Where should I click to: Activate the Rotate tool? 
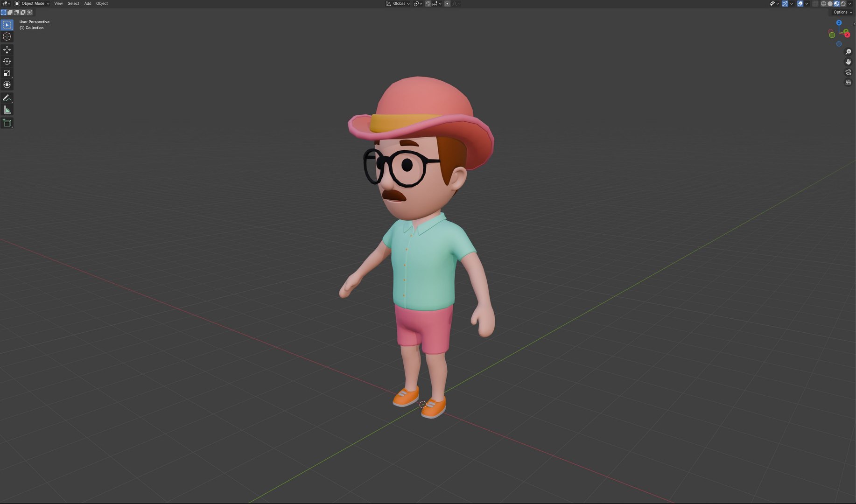tap(7, 61)
